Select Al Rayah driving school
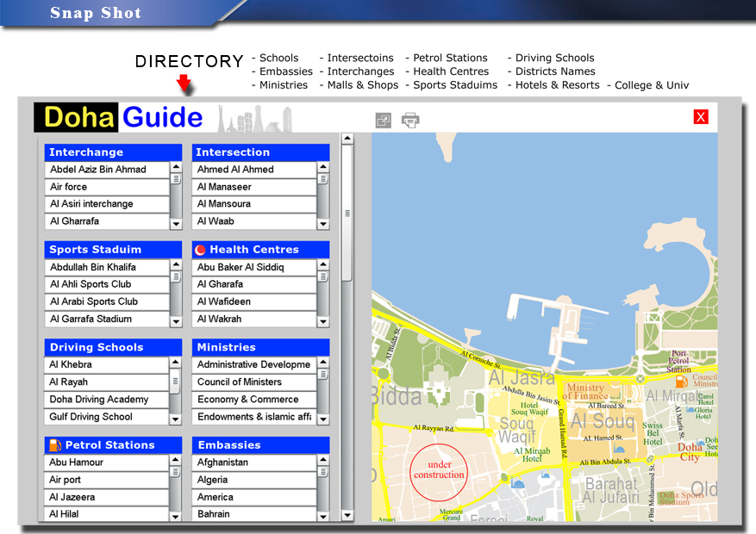The image size is (756, 534). 107,382
